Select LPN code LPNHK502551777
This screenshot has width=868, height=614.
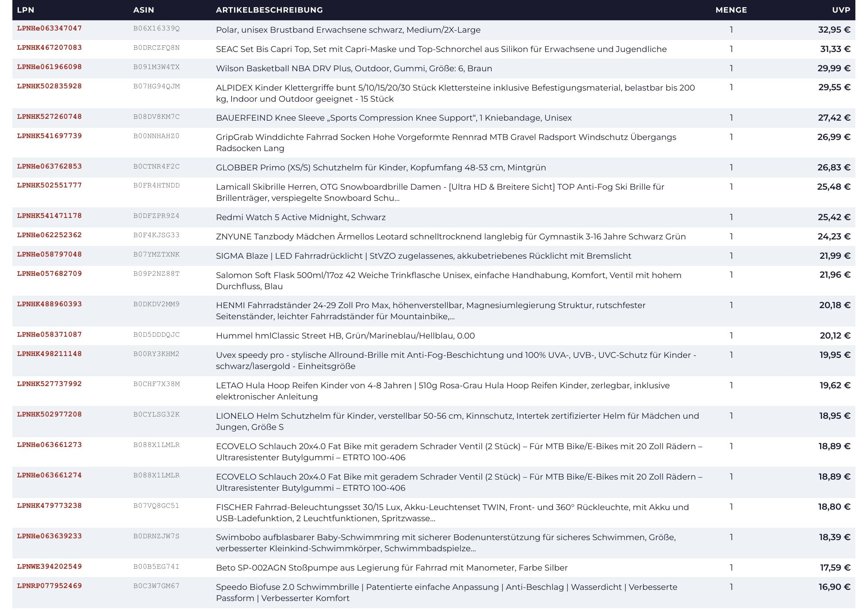(49, 185)
